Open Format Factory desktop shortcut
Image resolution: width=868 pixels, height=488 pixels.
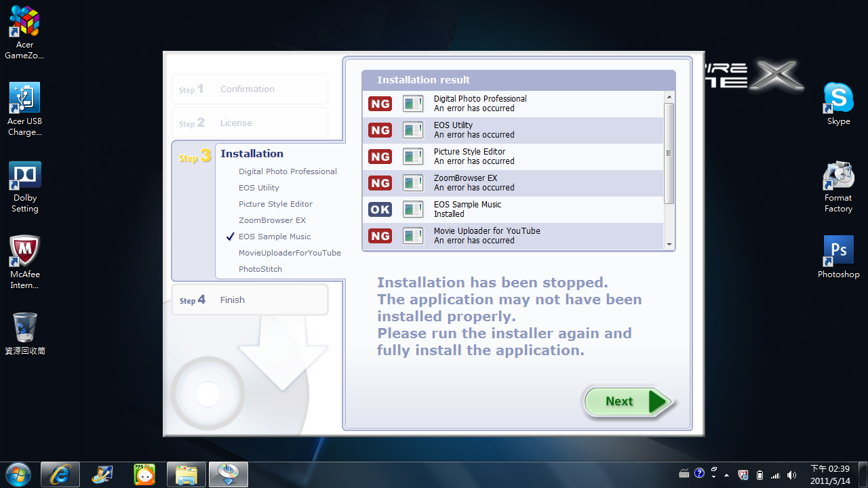[x=838, y=187]
